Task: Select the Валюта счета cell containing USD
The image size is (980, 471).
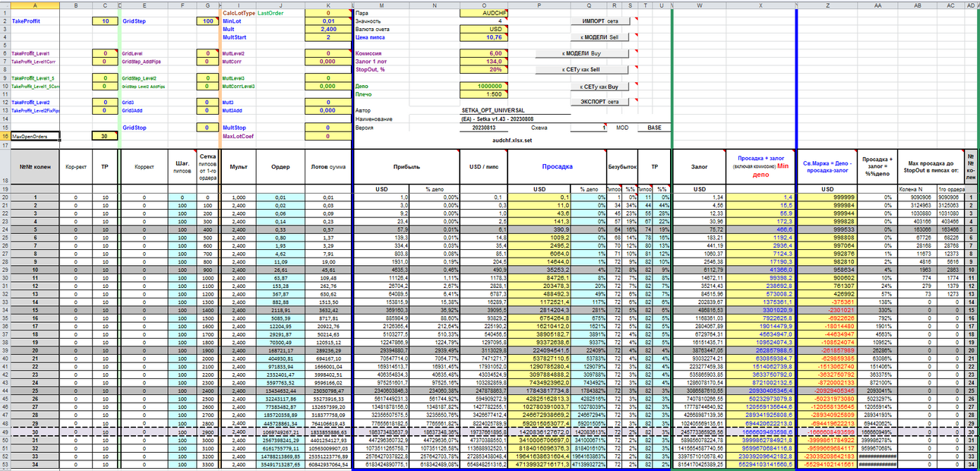Action: [x=482, y=29]
